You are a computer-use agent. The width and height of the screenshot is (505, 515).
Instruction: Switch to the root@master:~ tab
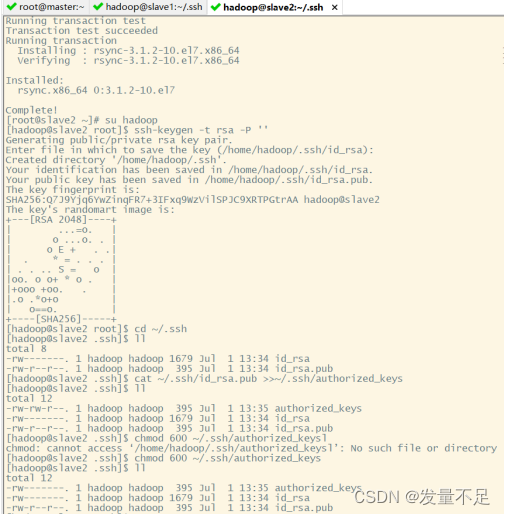(45, 7)
